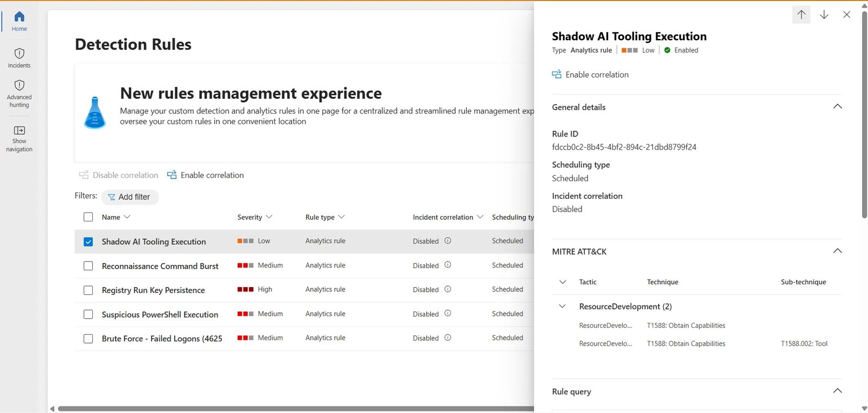Sort by the Severity column header
Image resolution: width=868 pixels, height=413 pixels.
[255, 217]
